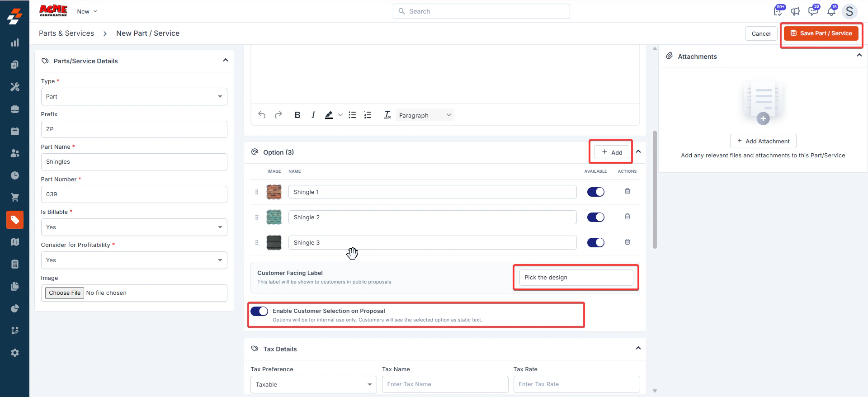Apply the highlight color marker tool

(x=329, y=115)
